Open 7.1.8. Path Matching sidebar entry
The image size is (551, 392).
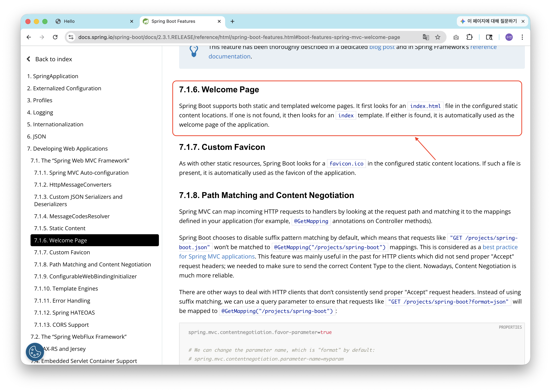pyautogui.click(x=93, y=265)
